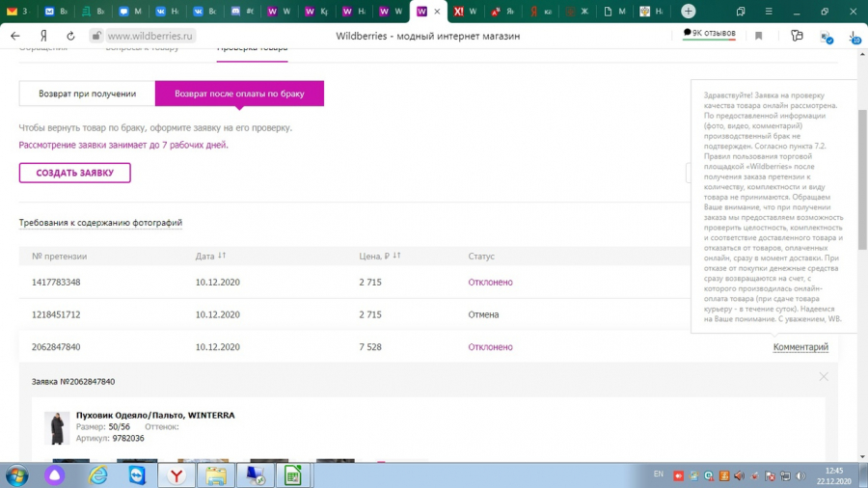
Task: Open 'Пуховик Одеяло/Пальто, WINTERRA' product title
Action: pos(155,415)
